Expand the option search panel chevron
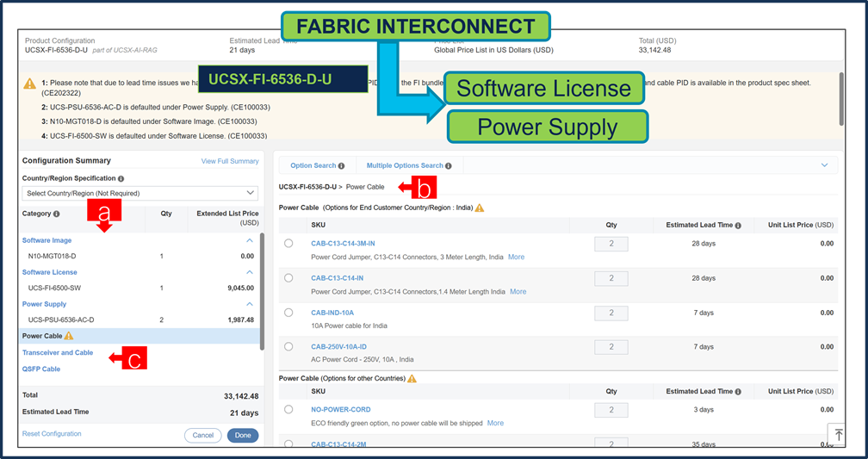The height and width of the screenshot is (459, 868). click(x=824, y=165)
